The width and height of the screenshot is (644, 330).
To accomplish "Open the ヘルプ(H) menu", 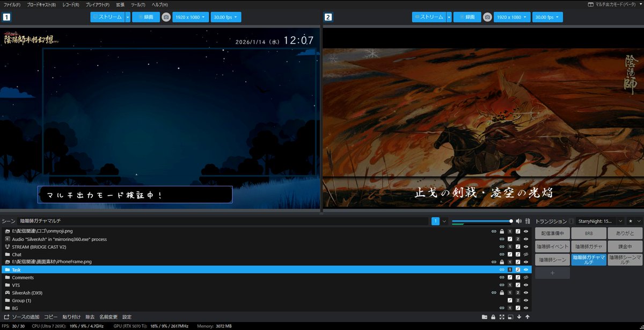I will [x=159, y=4].
